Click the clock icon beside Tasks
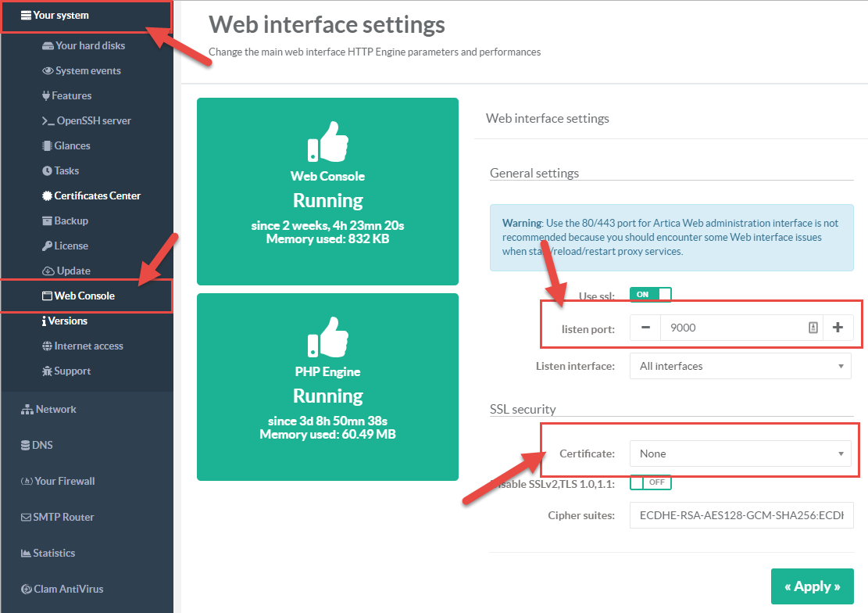868x613 pixels. 47,170
